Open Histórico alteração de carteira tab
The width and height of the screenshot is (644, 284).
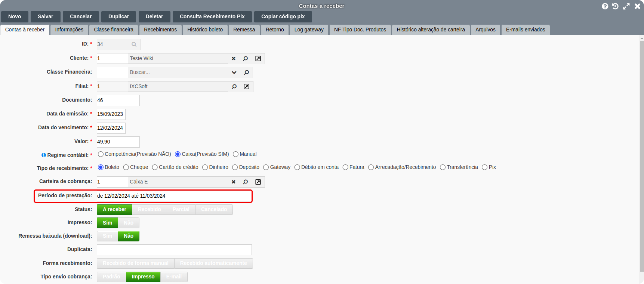pyautogui.click(x=431, y=30)
